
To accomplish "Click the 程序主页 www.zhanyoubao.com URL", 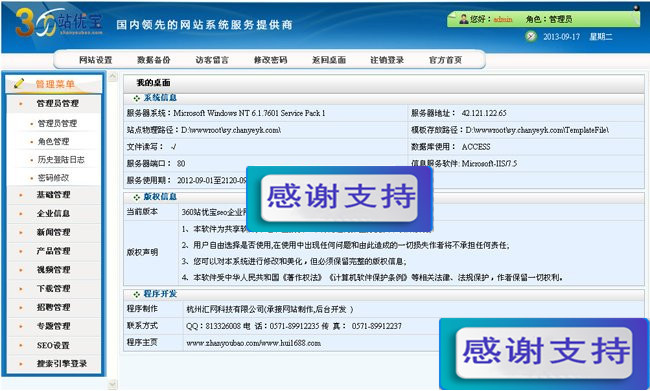I will click(x=253, y=343).
